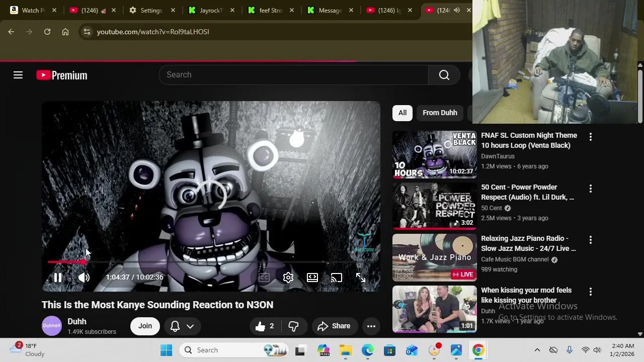Screen dimensions: 644x362
Task: Select the All filter chip
Action: click(403, 113)
